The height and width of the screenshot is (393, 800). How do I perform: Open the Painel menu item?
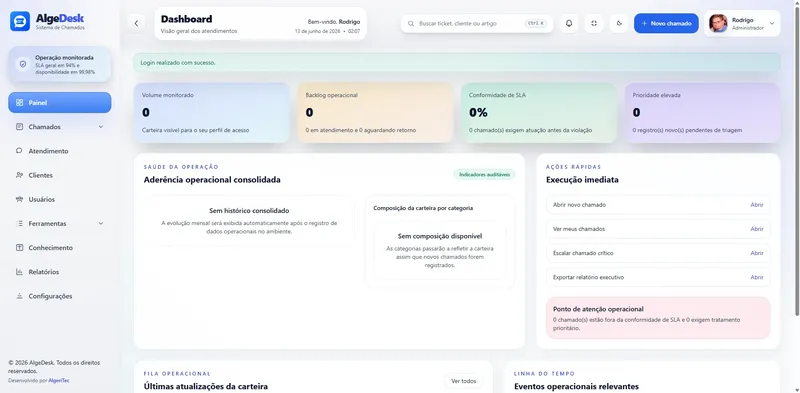point(60,103)
